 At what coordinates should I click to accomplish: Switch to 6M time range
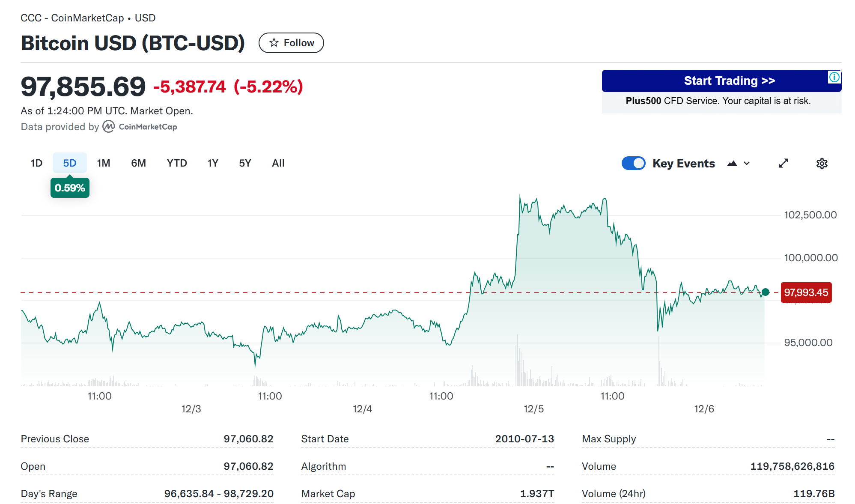(x=138, y=163)
